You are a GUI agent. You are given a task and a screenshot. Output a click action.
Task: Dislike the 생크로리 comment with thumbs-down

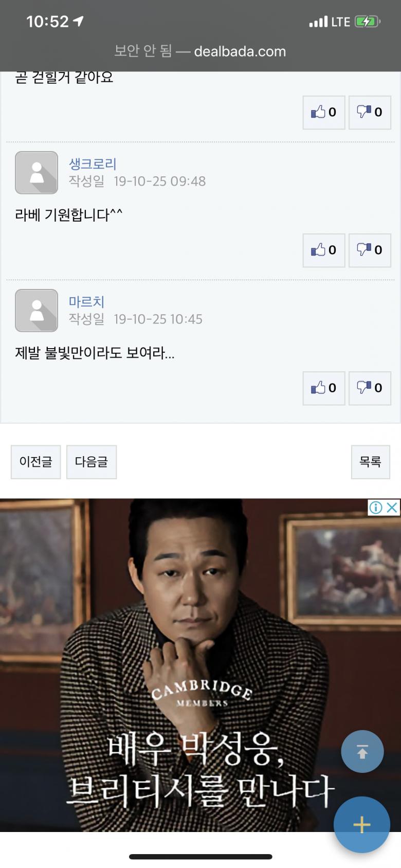(370, 250)
